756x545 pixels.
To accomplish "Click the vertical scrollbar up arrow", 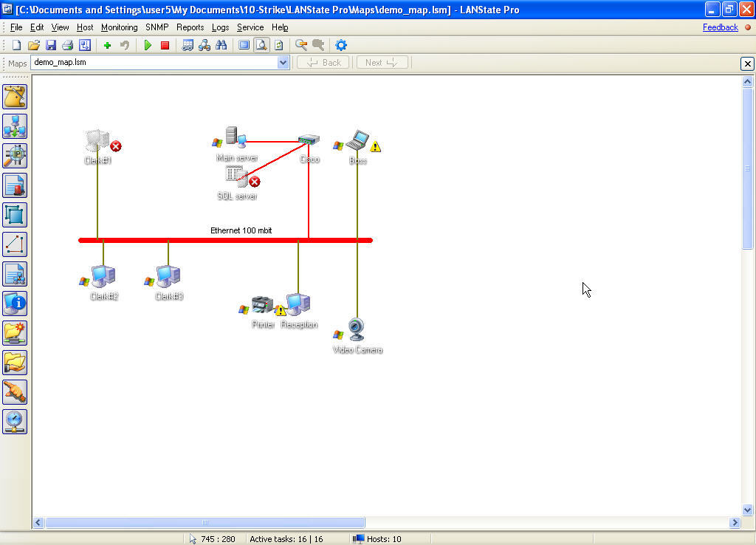I will [747, 82].
